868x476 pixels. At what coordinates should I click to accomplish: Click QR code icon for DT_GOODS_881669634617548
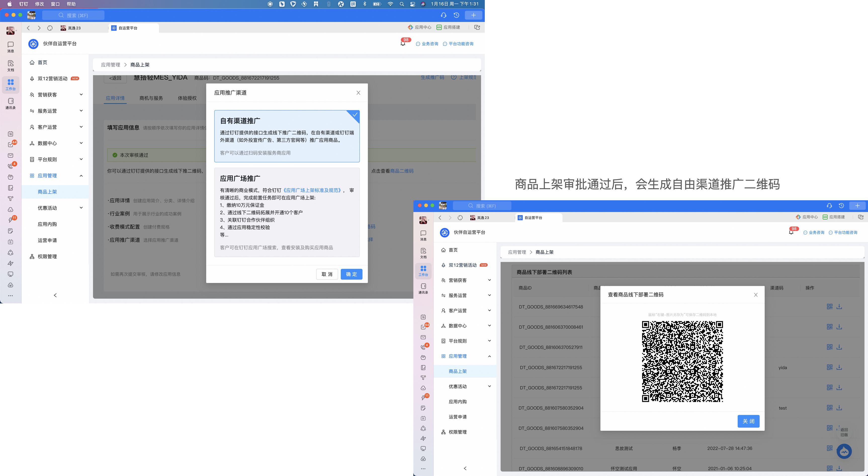tap(830, 306)
